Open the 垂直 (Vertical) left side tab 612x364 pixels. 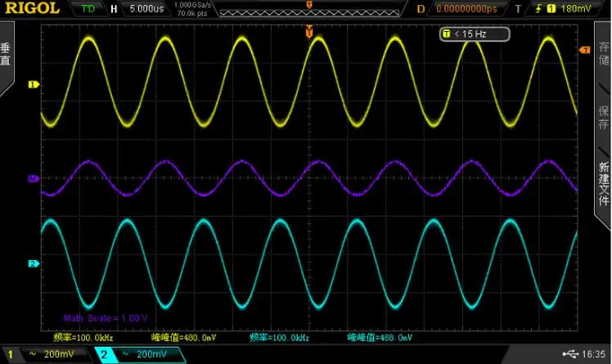click(7, 55)
